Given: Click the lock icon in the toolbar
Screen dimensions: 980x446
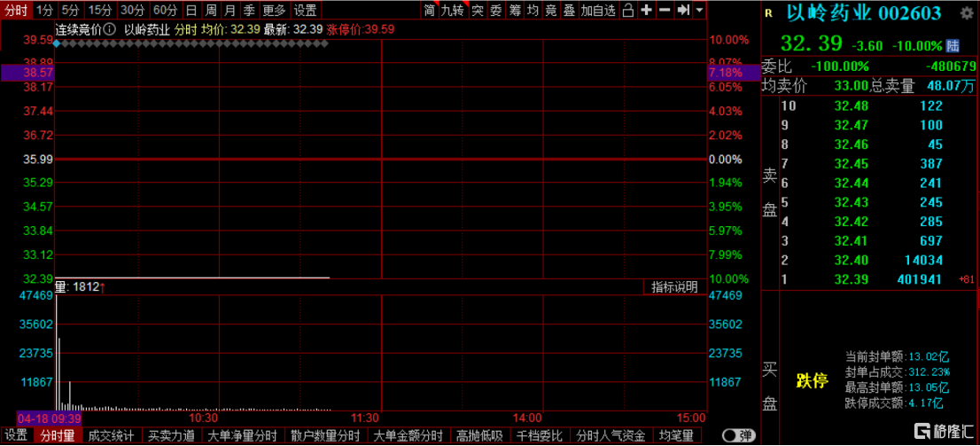Looking at the screenshot, I should (629, 10).
